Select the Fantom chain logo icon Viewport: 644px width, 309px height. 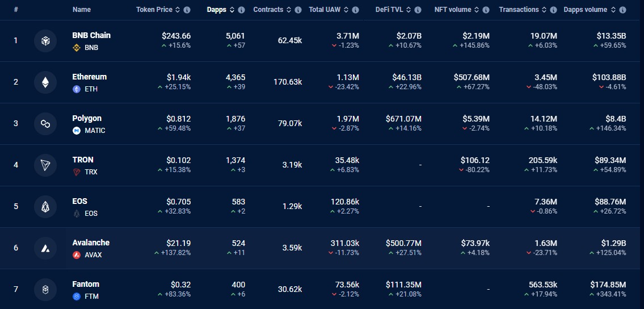45,290
